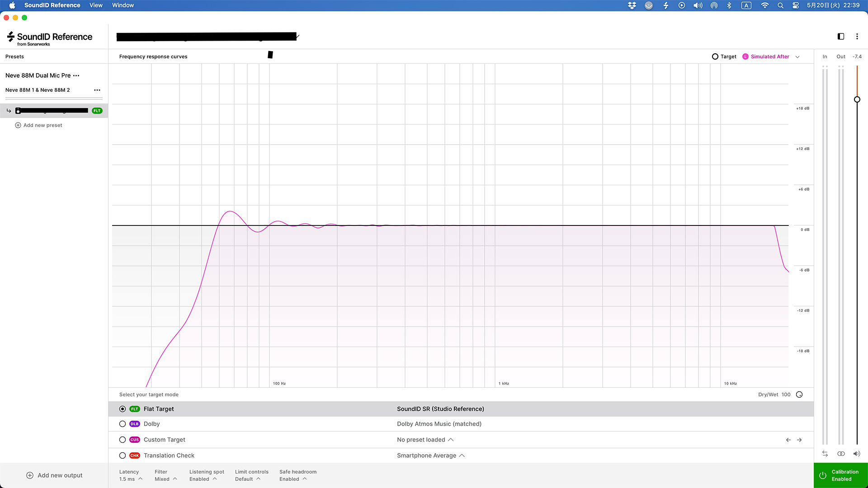Open the Listening spot Enabled menu
This screenshot has height=488, width=868.
click(x=207, y=475)
